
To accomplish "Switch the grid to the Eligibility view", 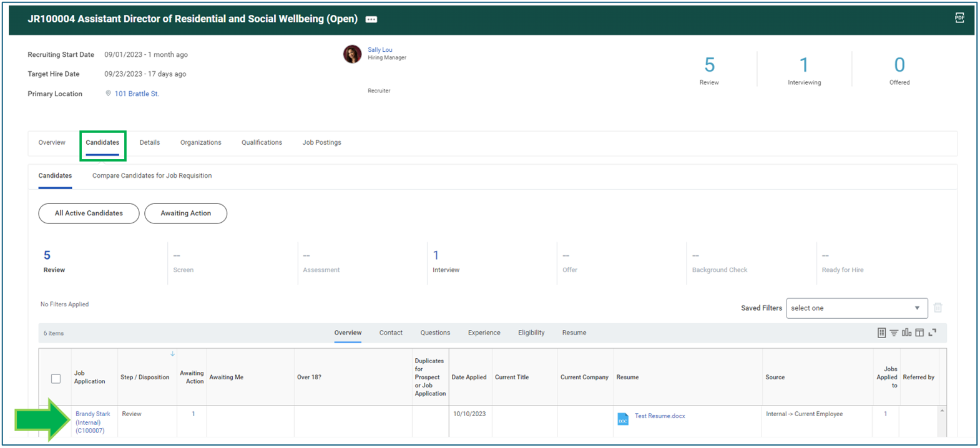I will (x=531, y=333).
